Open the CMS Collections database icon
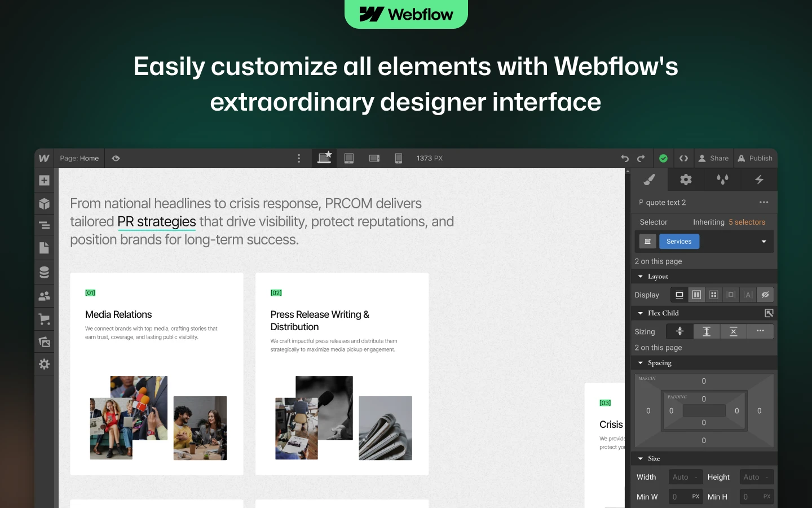The image size is (812, 508). click(44, 272)
